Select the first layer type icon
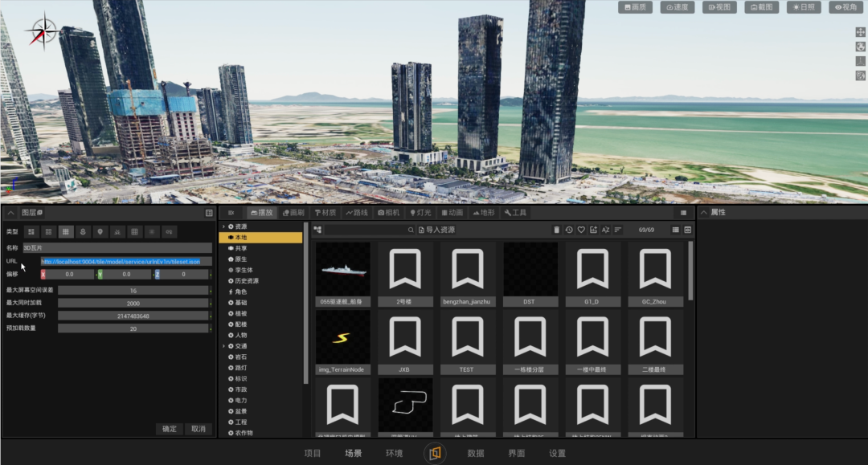The height and width of the screenshot is (465, 868). (x=31, y=231)
